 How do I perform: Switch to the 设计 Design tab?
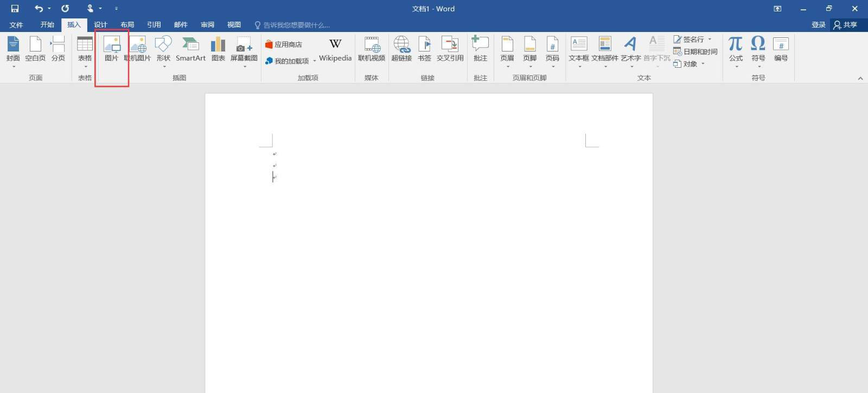100,25
